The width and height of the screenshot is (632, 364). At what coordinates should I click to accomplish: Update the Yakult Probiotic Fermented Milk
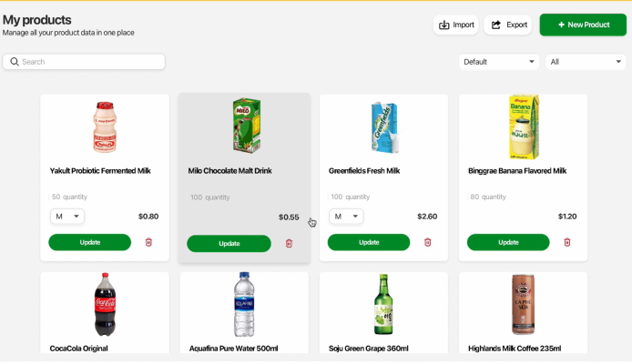pos(89,242)
